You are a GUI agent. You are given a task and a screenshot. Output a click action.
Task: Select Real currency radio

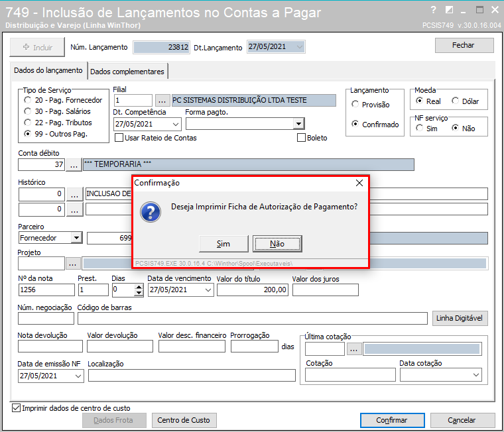(x=419, y=101)
